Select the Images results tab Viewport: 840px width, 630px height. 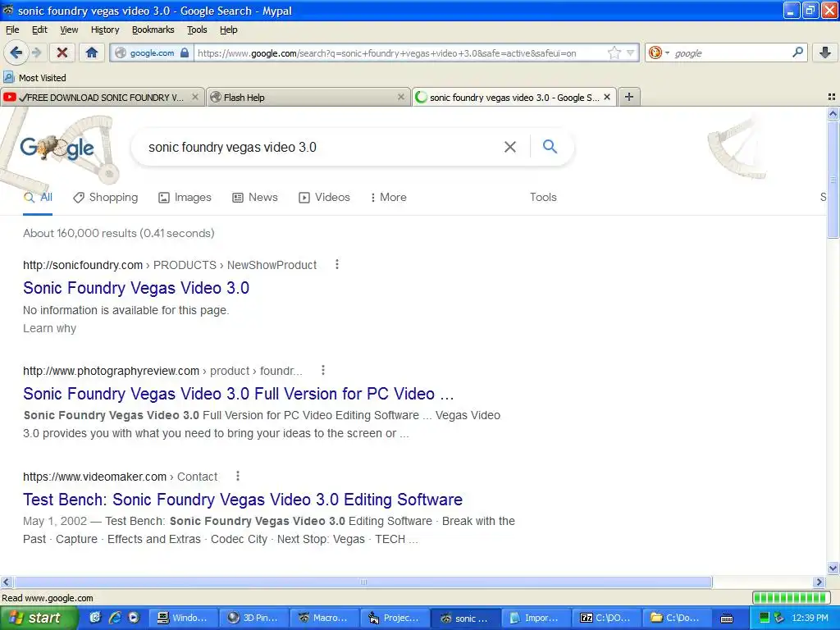pyautogui.click(x=185, y=197)
